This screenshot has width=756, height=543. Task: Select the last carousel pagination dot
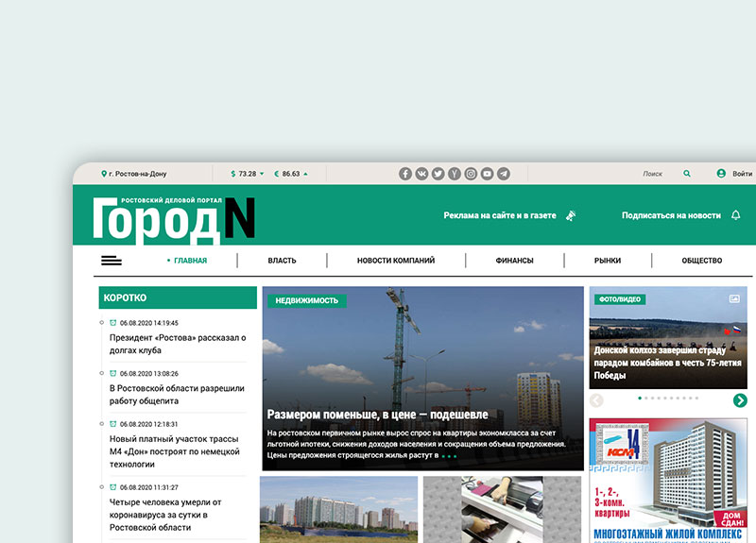(696, 398)
